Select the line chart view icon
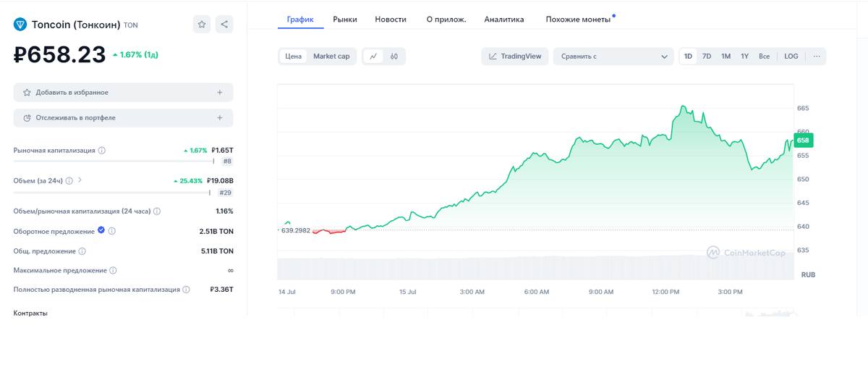The width and height of the screenshot is (868, 365). [373, 56]
